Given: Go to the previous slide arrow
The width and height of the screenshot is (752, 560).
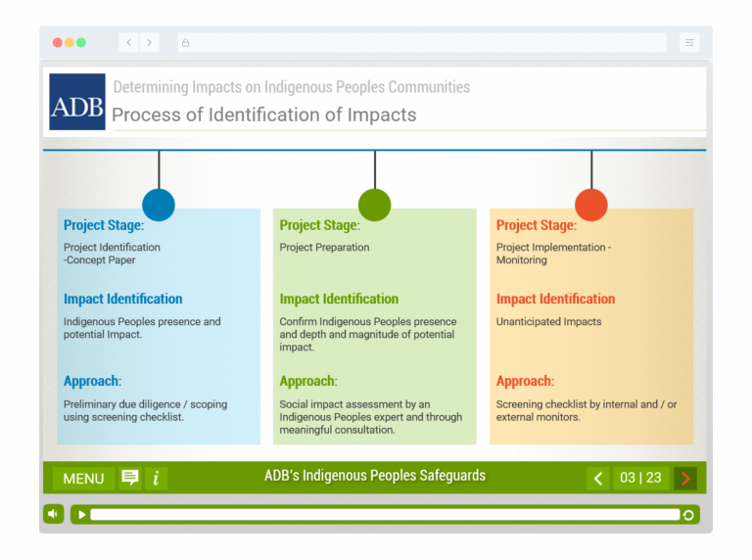Looking at the screenshot, I should 598,478.
